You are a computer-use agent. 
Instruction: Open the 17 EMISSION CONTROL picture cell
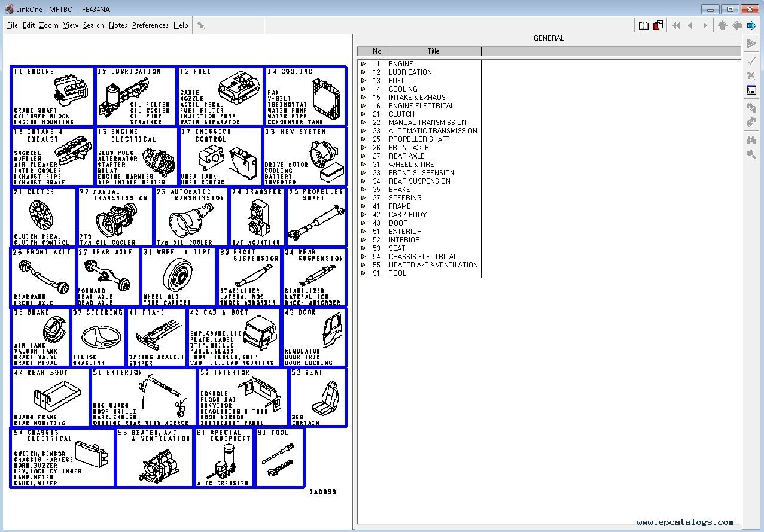220,156
